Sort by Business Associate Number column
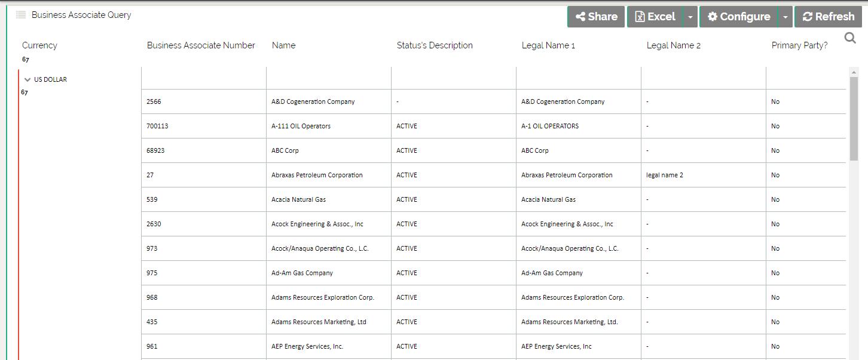The height and width of the screenshot is (360, 868). [x=201, y=45]
